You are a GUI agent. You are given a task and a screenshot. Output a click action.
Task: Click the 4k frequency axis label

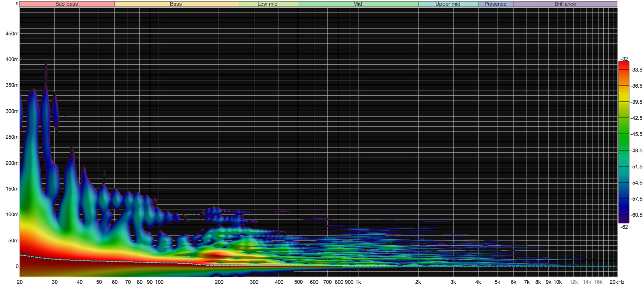coord(478,282)
